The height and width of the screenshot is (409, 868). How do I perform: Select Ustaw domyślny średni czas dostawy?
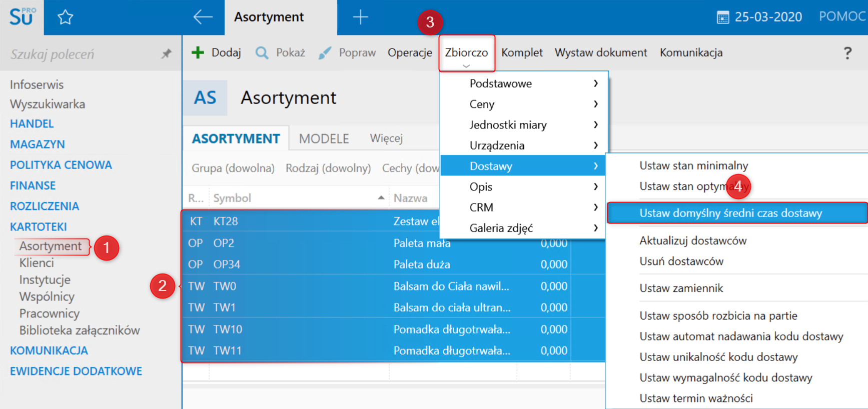730,213
